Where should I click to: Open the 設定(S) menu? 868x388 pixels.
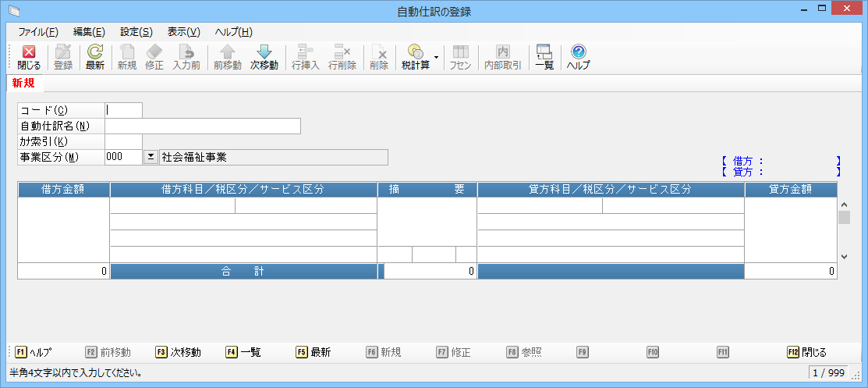coord(136,32)
